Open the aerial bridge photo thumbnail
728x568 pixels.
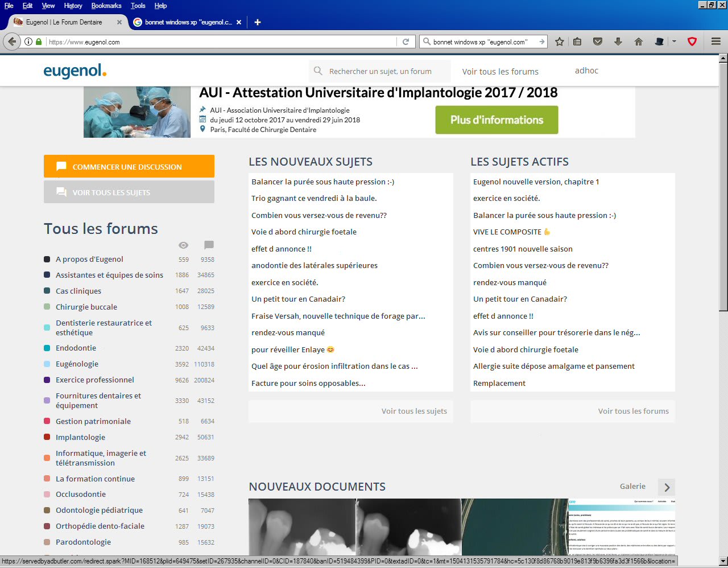514,527
